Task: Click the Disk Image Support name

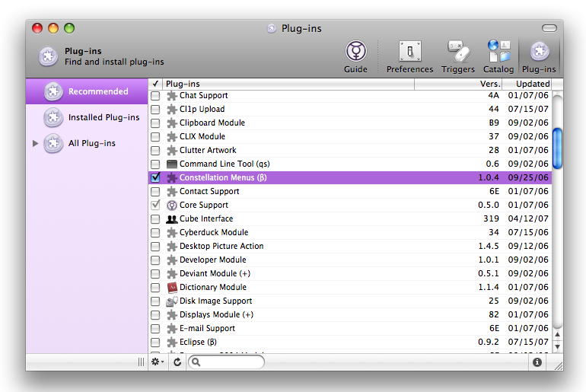Action: pyautogui.click(x=215, y=301)
